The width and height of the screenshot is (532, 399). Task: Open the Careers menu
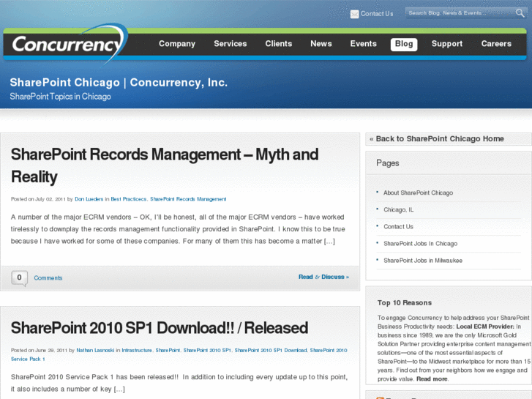(496, 44)
